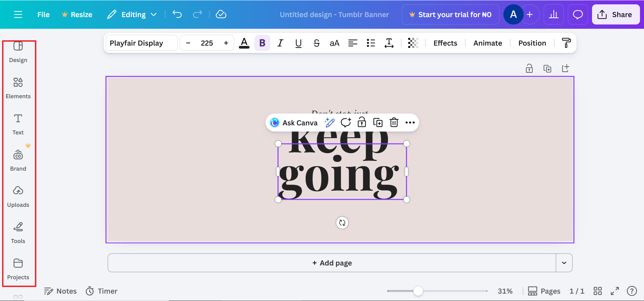Click the + Add page button
The width and height of the screenshot is (644, 301).
(x=332, y=263)
